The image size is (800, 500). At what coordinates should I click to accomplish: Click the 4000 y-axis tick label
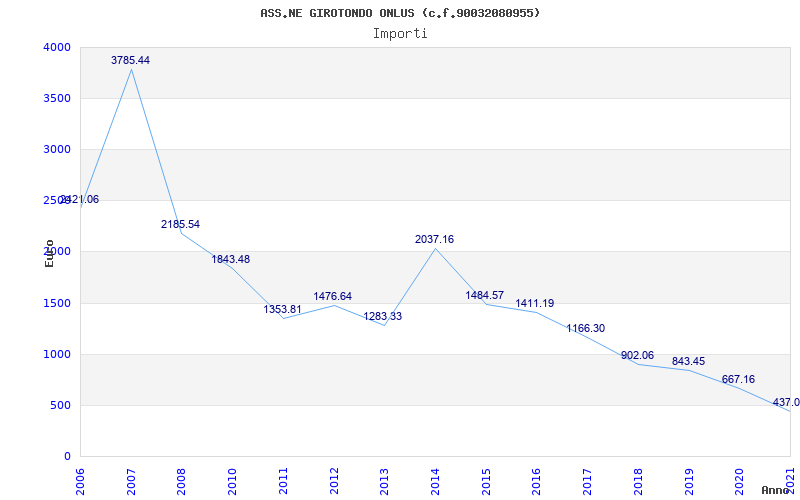click(x=55, y=47)
